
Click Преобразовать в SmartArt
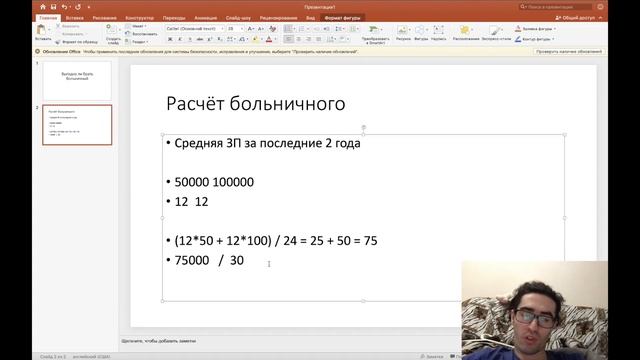(x=375, y=34)
